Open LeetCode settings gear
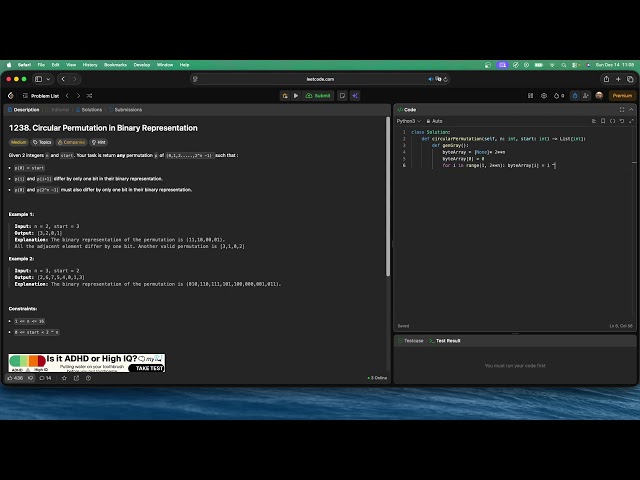 (x=544, y=96)
